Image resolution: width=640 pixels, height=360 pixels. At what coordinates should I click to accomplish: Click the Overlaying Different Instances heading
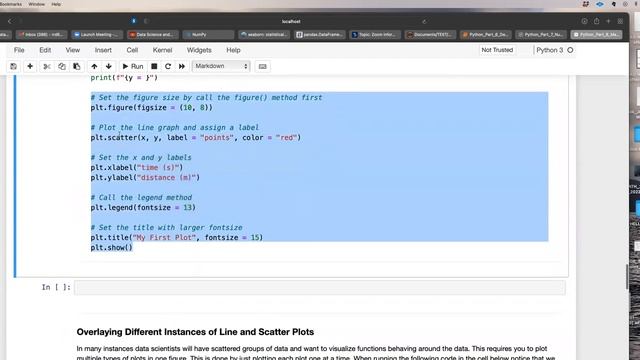click(x=195, y=332)
